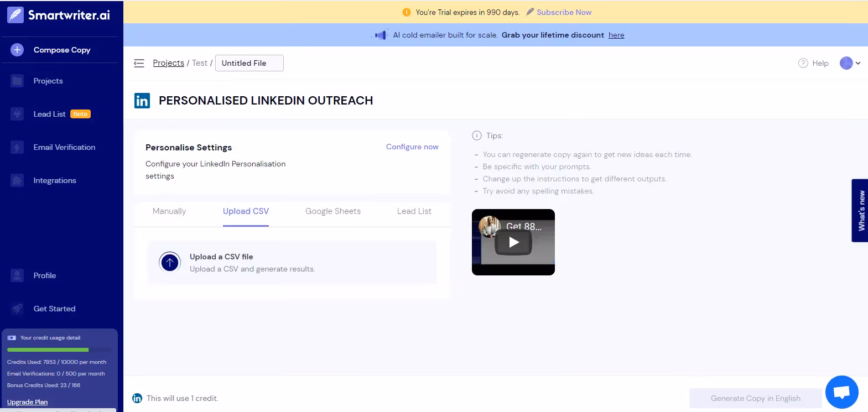Viewport: 868px width, 412px height.
Task: Go to Email Verification menu item
Action: [64, 147]
